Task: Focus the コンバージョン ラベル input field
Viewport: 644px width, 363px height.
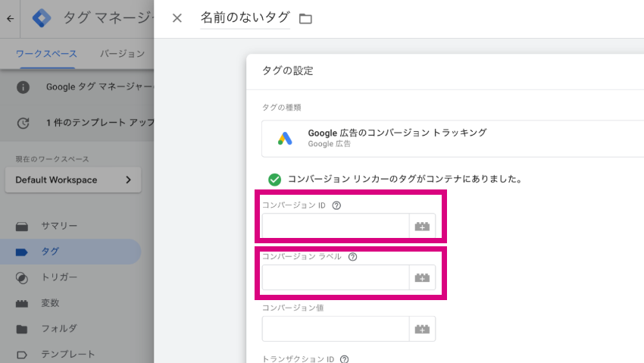Action: point(336,277)
